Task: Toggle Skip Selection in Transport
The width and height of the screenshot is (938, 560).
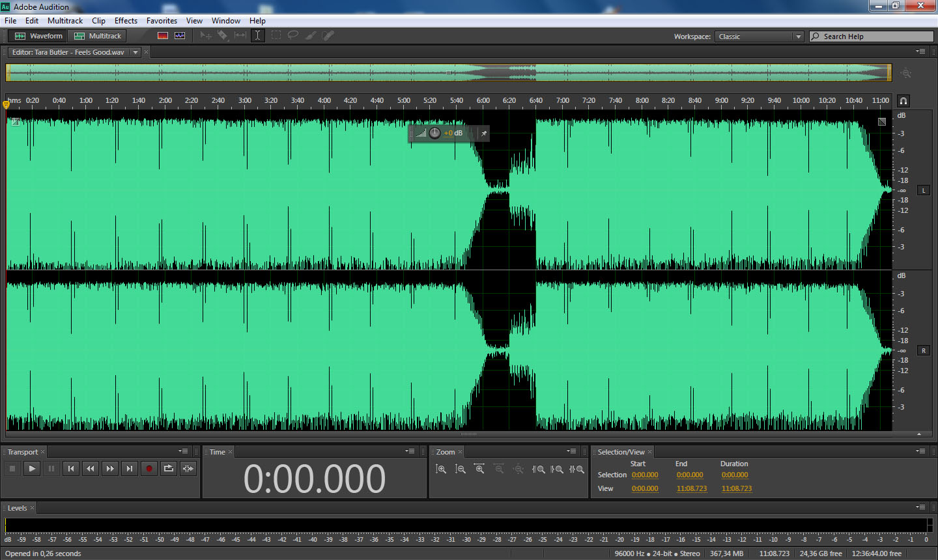Action: click(x=188, y=468)
